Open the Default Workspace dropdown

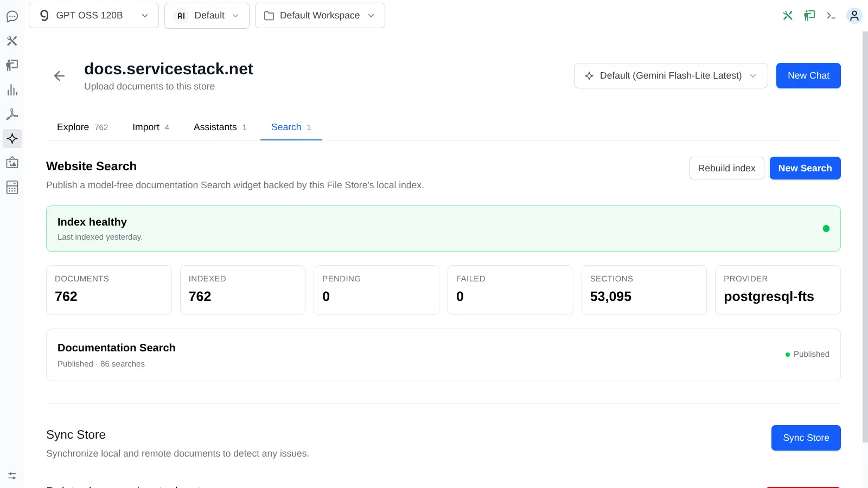coord(320,15)
